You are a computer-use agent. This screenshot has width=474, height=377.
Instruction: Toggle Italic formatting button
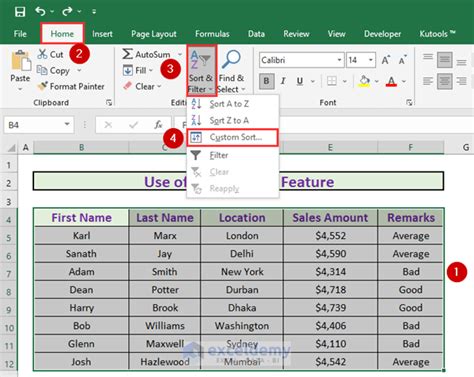[x=283, y=81]
